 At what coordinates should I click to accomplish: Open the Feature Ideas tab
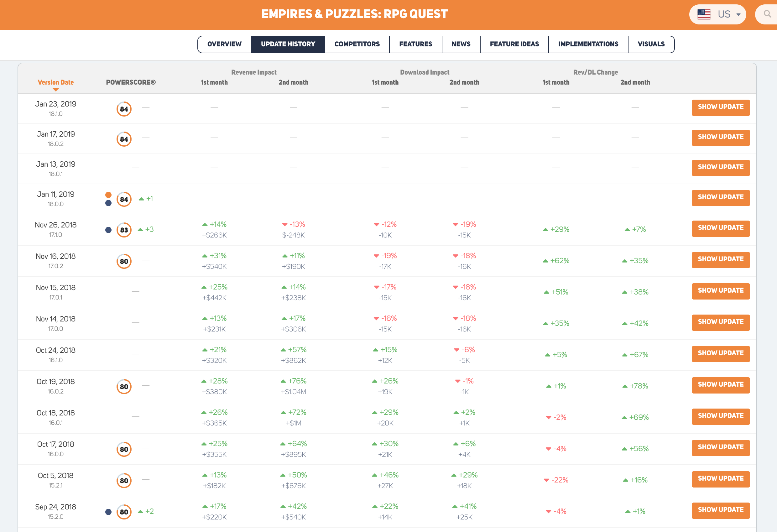point(514,44)
